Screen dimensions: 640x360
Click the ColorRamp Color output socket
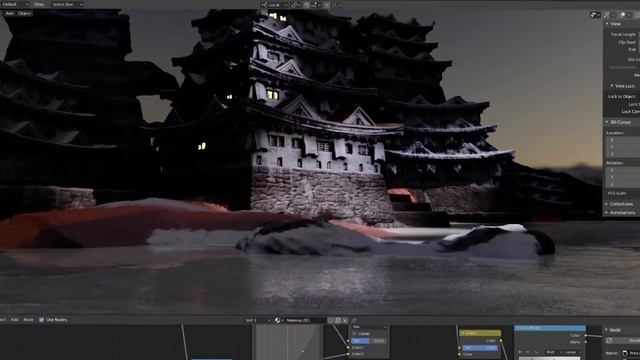tap(586, 336)
